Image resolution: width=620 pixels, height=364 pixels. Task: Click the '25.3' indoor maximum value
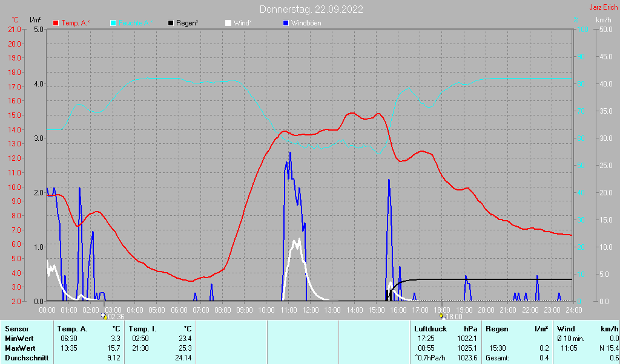[x=185, y=349]
